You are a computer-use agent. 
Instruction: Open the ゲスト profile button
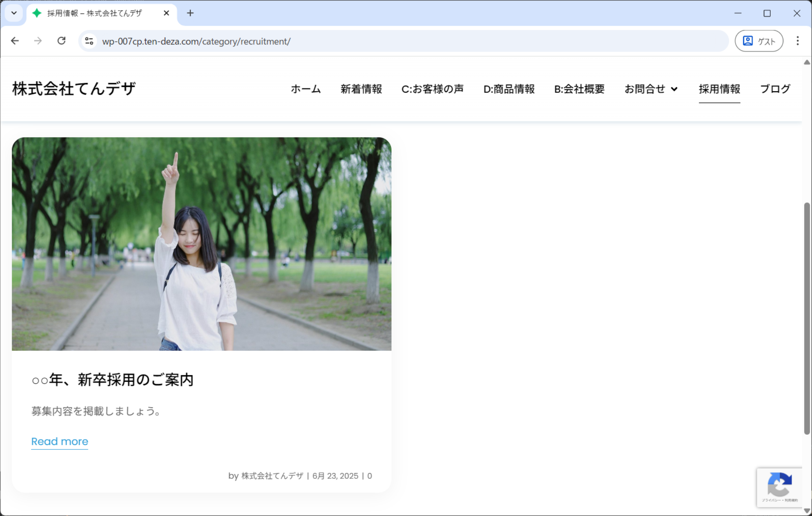pyautogui.click(x=759, y=41)
